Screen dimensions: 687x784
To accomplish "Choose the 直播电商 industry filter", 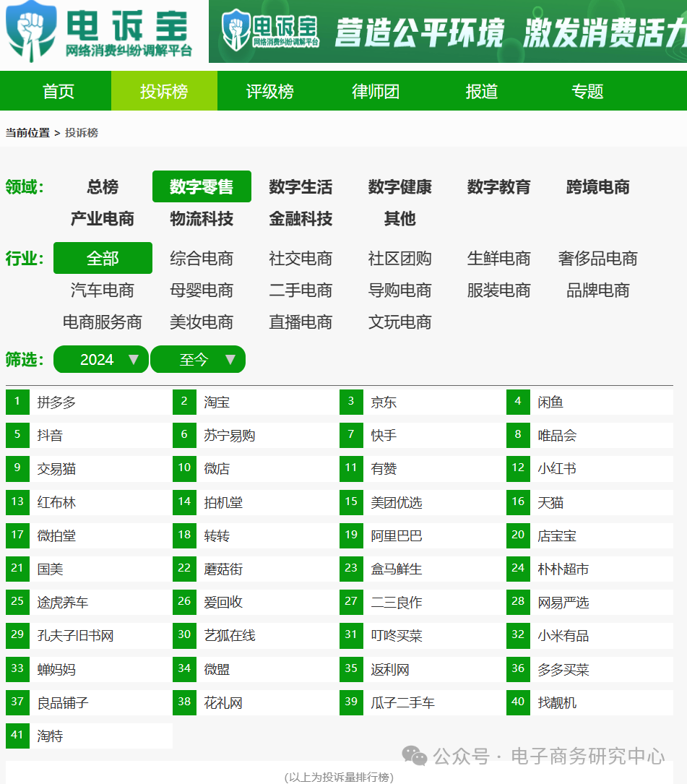I will 301,322.
